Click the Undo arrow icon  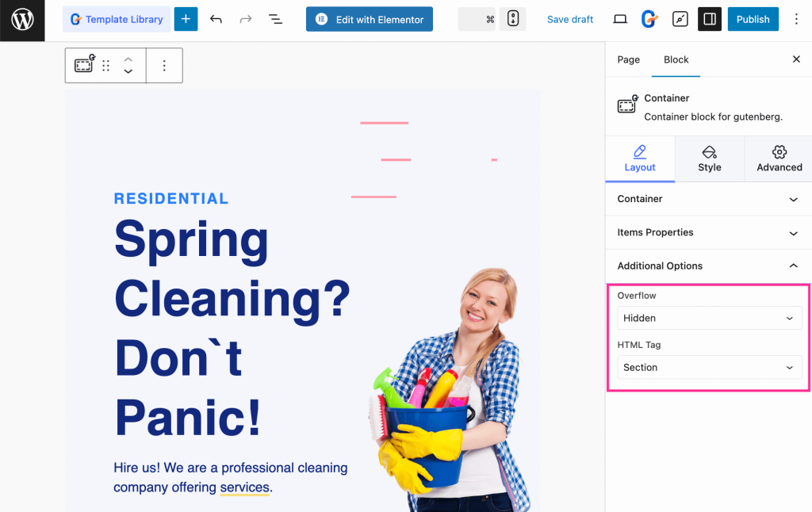click(216, 18)
